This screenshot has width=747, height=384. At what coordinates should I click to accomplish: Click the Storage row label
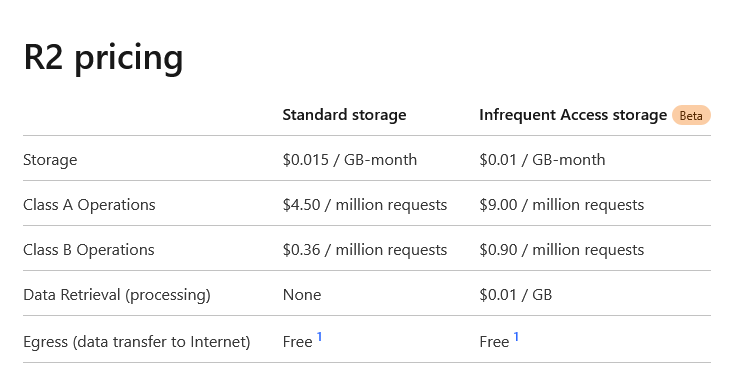pyautogui.click(x=50, y=160)
